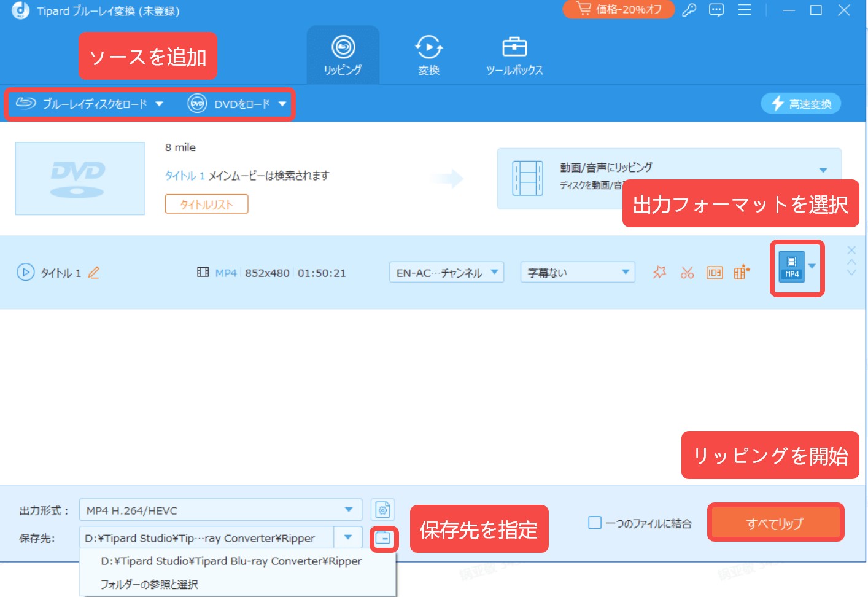868x597 pixels.
Task: Toggle the 高速変換 acceleration button
Action: 800,104
